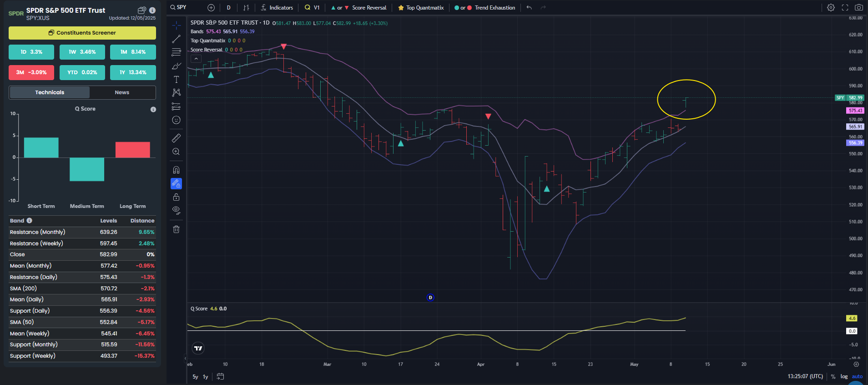Click the SMA (200) band row
Screen dimensions: 868x385
[x=82, y=289]
